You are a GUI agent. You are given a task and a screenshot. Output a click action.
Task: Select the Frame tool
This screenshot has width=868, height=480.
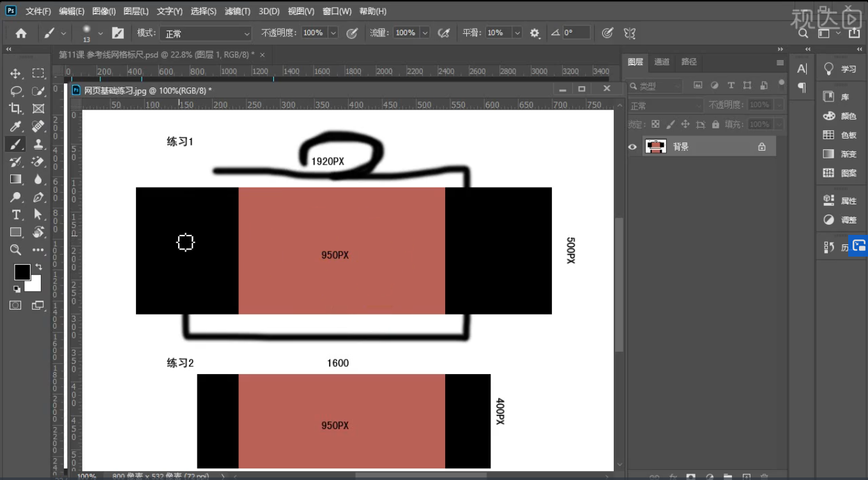[38, 109]
